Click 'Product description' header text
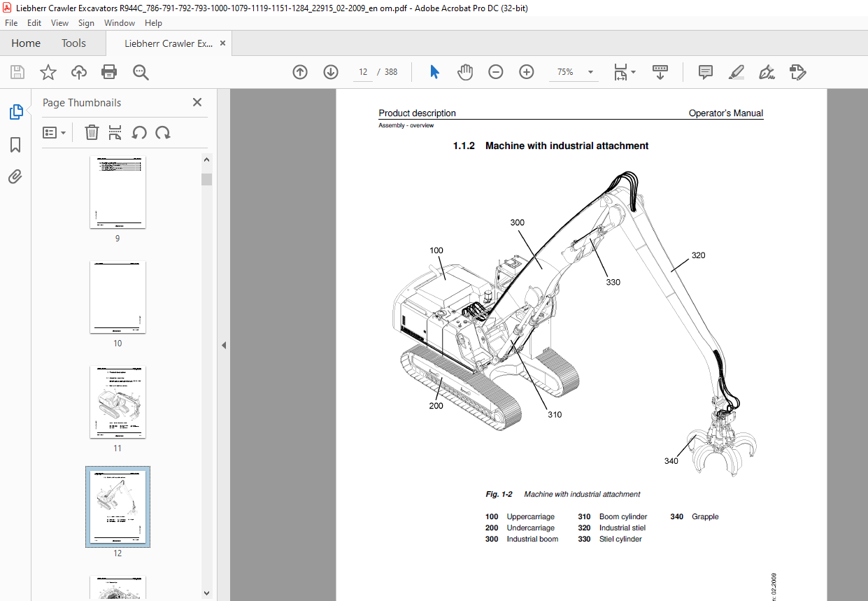868x601 pixels. point(417,113)
